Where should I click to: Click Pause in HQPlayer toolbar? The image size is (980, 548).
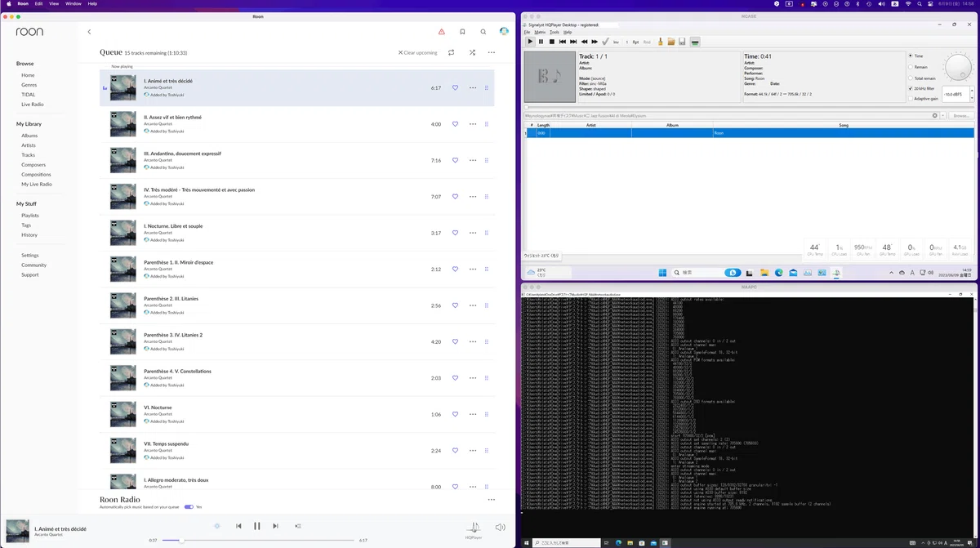tap(541, 42)
